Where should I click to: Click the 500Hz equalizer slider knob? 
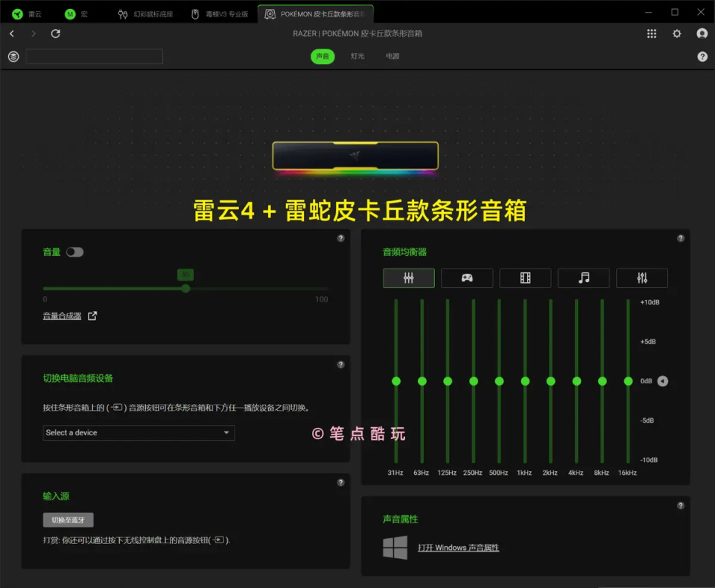tap(499, 381)
